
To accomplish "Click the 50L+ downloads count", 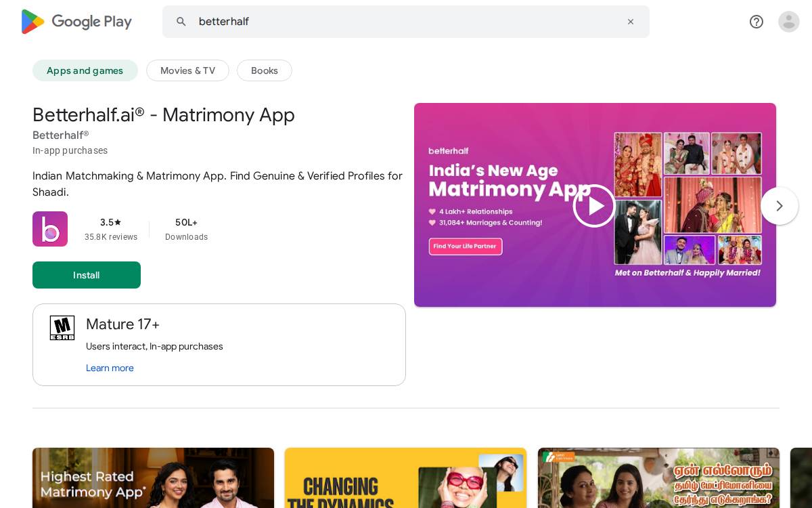I will pos(186,222).
